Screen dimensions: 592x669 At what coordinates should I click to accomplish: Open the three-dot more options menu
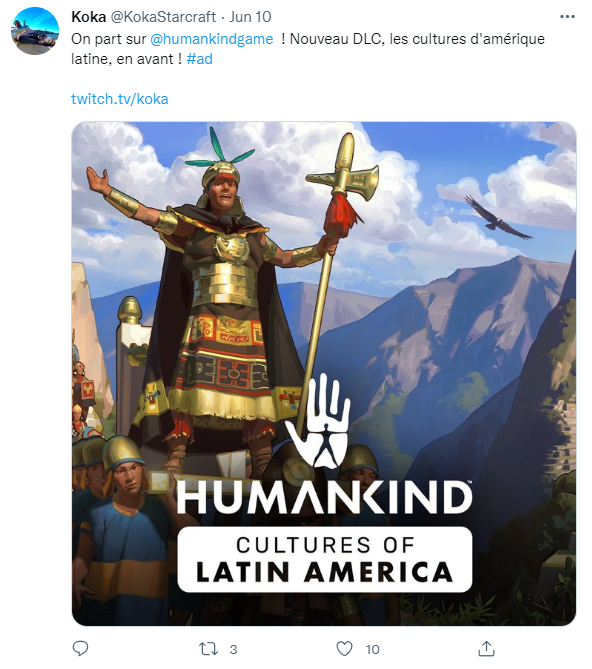[567, 17]
